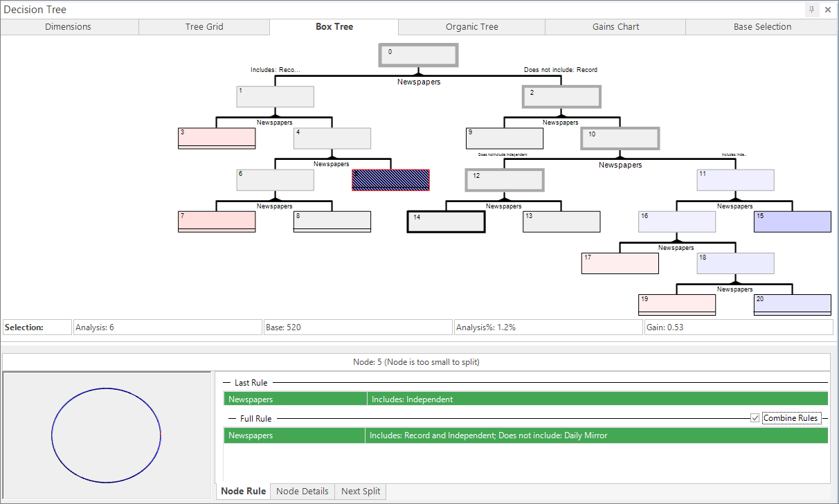Viewport: 839px width, 504px height.
Task: Select root node 0 box
Action: click(418, 55)
